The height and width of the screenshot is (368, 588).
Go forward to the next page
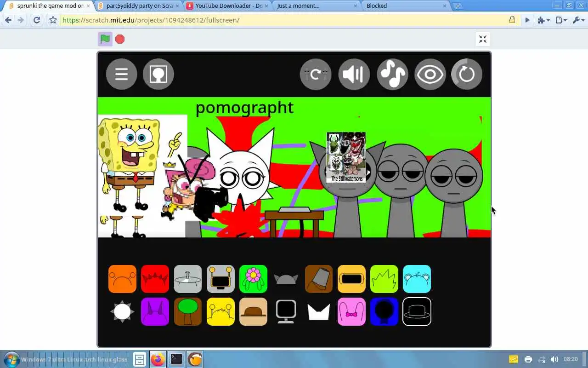(21, 20)
